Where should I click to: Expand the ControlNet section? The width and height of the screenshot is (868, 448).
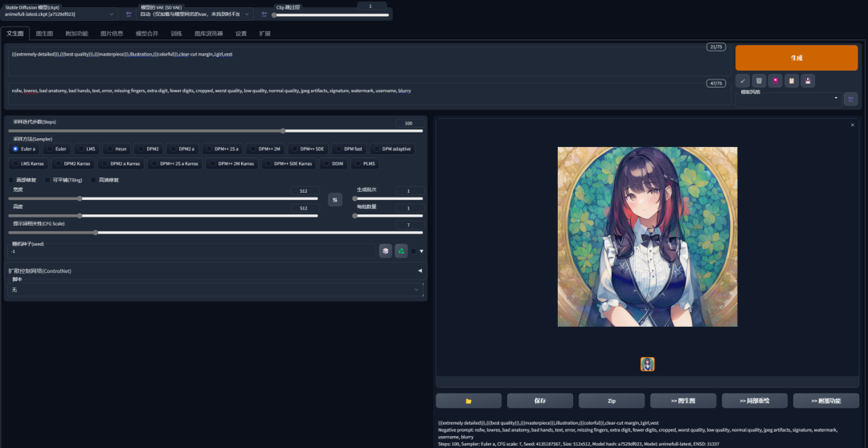tap(215, 271)
